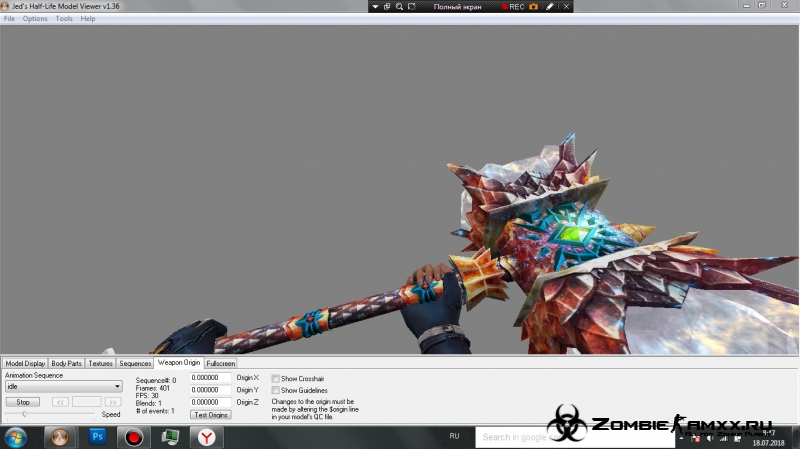The image size is (800, 449).
Task: Open the Tools menu
Action: 64,18
